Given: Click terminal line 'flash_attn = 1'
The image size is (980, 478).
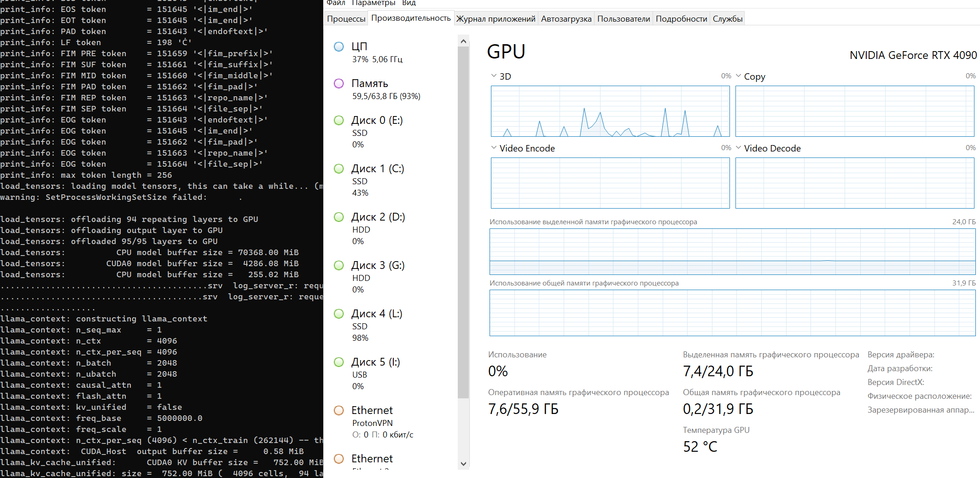Looking at the screenshot, I should click(81, 396).
